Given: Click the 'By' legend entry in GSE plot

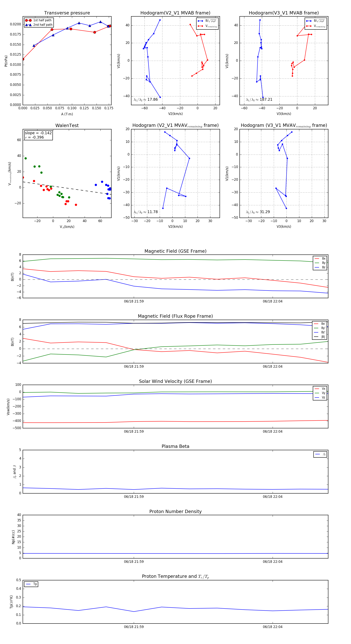Looking at the screenshot, I should pos(320,263).
